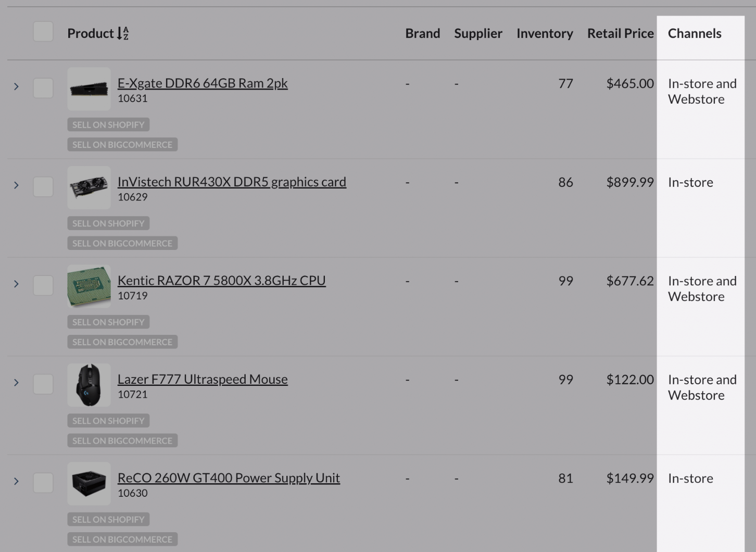This screenshot has height=552, width=756.
Task: Click Sell on BigCommerce under InVistech card
Action: tap(122, 243)
